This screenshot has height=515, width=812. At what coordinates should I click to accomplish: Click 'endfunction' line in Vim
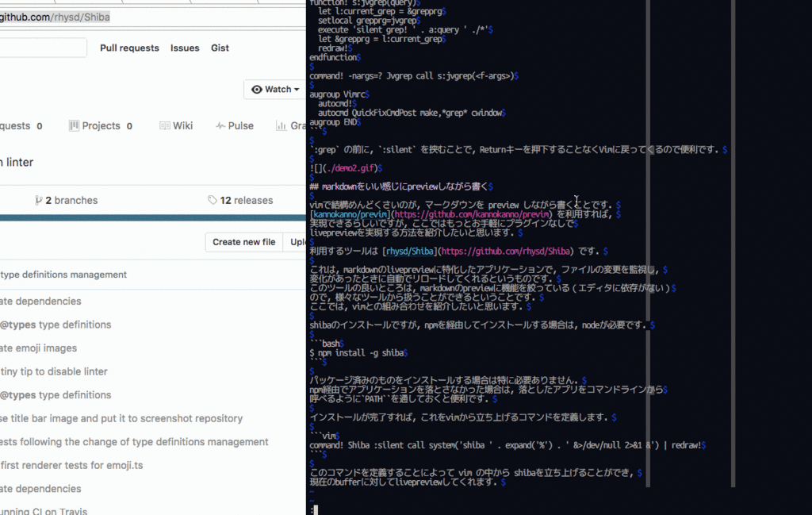335,57
